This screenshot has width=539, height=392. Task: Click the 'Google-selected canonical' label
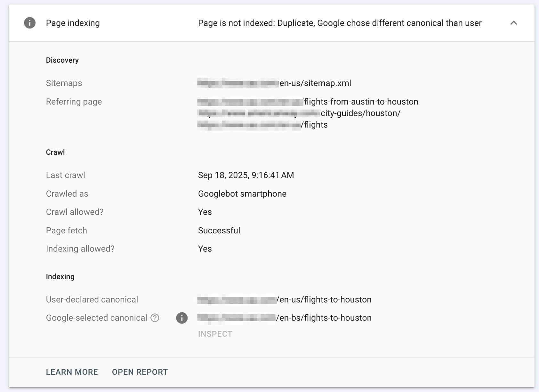pyautogui.click(x=96, y=318)
